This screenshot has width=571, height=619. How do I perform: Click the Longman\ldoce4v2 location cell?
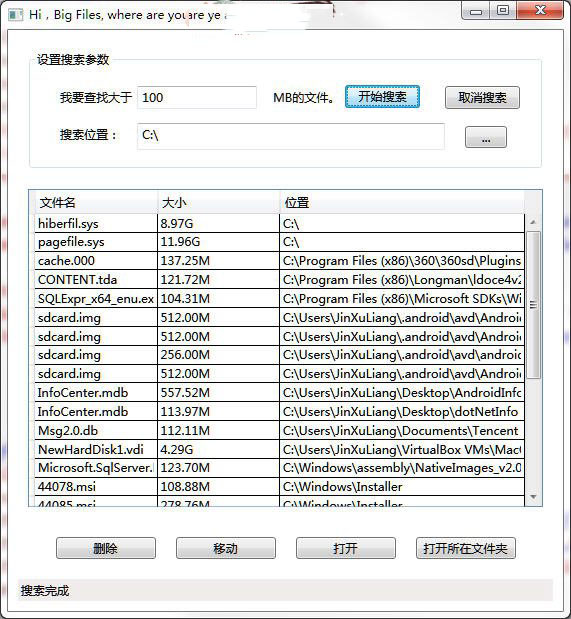coord(402,279)
